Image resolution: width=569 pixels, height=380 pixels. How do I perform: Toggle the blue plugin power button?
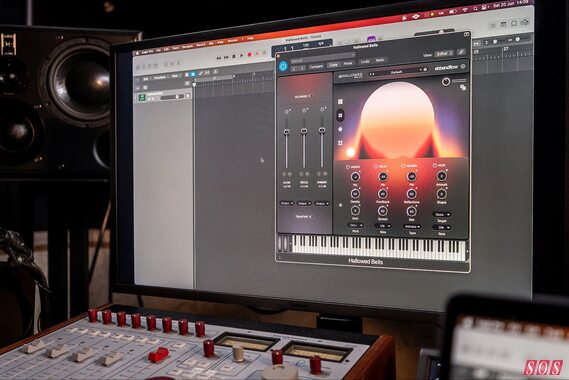(283, 66)
